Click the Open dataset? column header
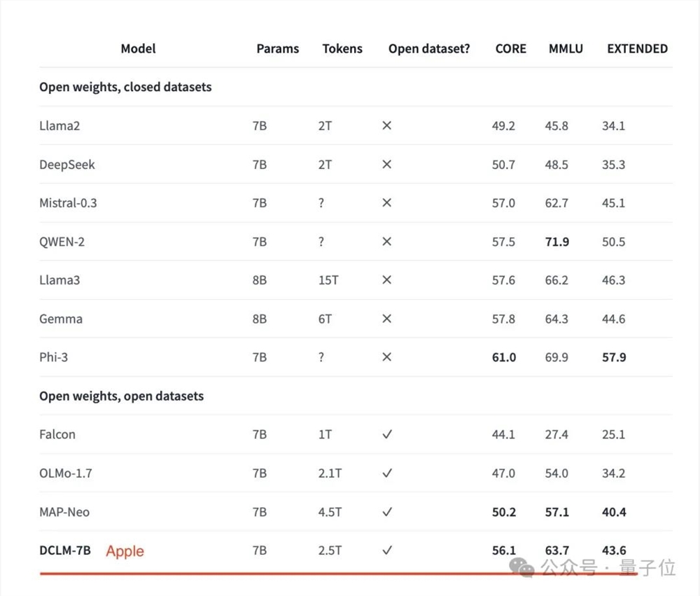 click(429, 49)
